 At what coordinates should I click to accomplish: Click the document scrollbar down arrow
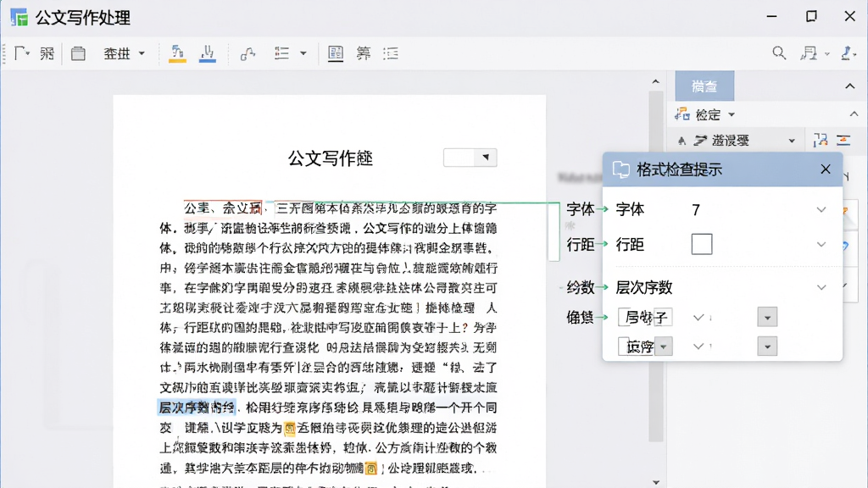click(655, 482)
